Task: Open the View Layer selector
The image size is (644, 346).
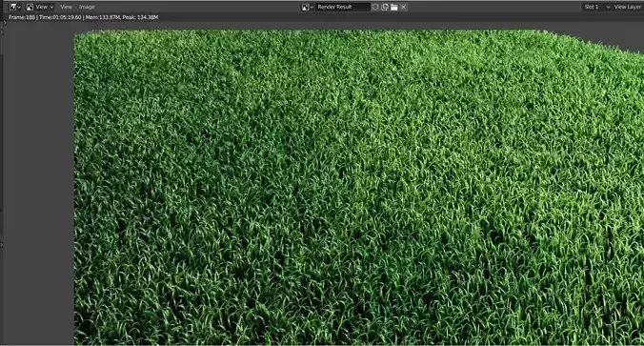Action: 629,7
